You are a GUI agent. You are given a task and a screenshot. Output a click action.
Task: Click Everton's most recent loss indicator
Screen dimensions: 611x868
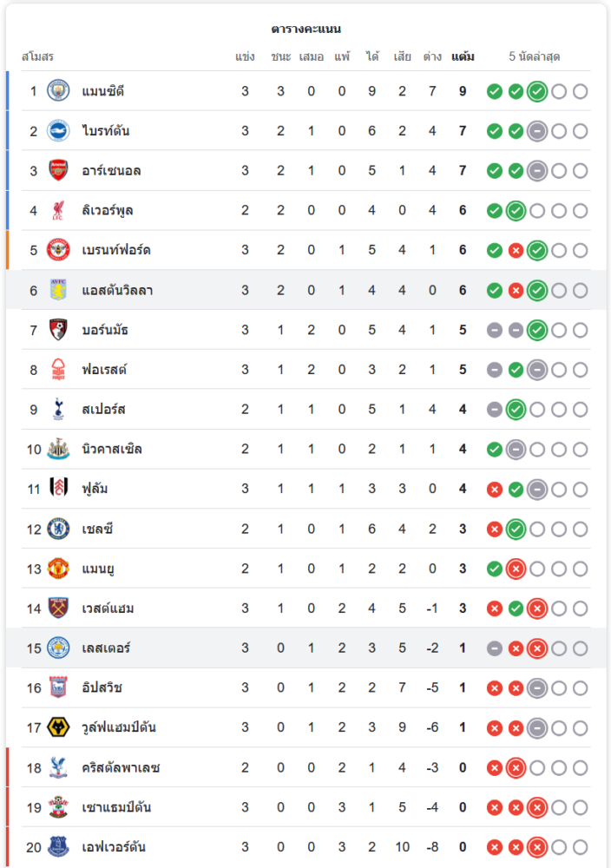click(537, 847)
